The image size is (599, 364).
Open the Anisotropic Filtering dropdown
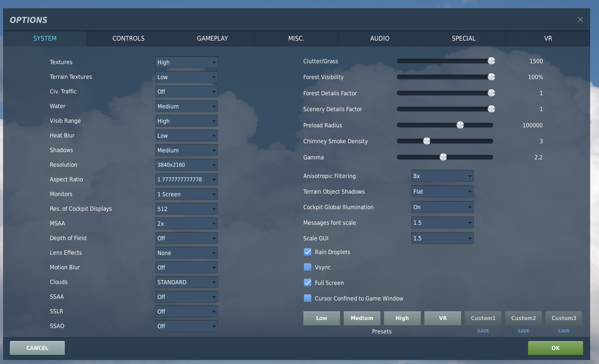point(442,176)
